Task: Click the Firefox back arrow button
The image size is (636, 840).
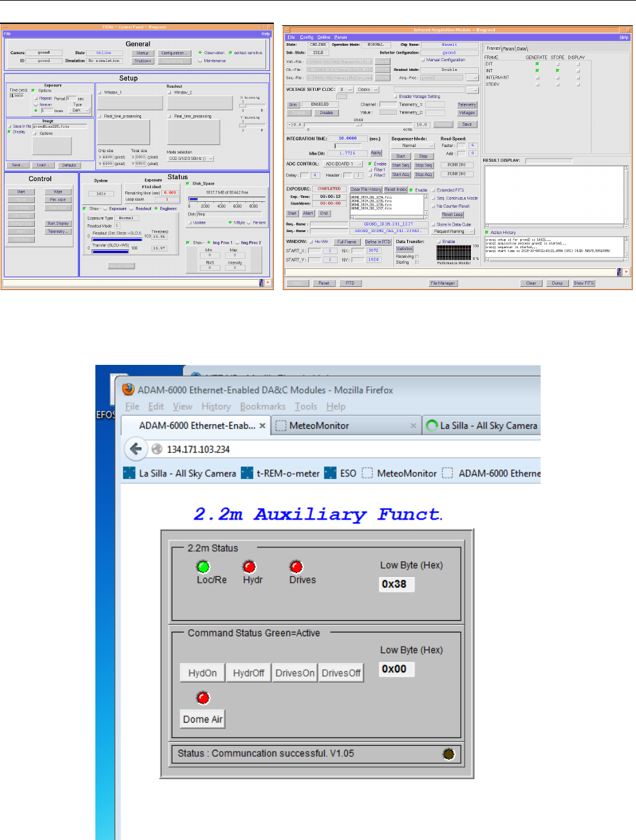Action: click(135, 449)
